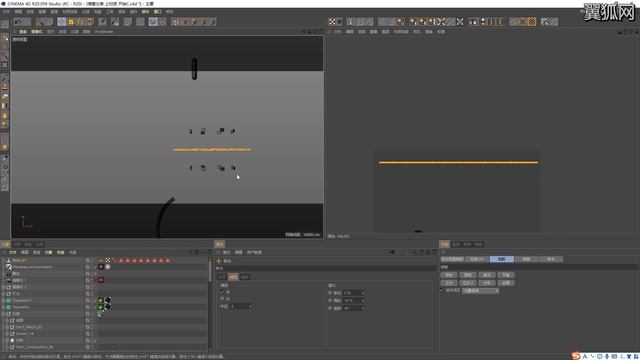
Task: Click the 5 % value field
Action: tap(354, 293)
